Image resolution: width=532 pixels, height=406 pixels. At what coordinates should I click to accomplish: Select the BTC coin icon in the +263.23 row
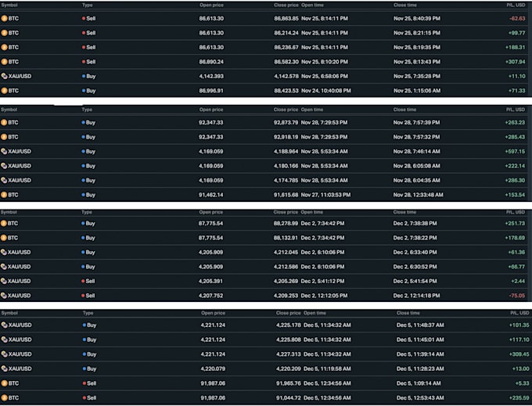4,123
